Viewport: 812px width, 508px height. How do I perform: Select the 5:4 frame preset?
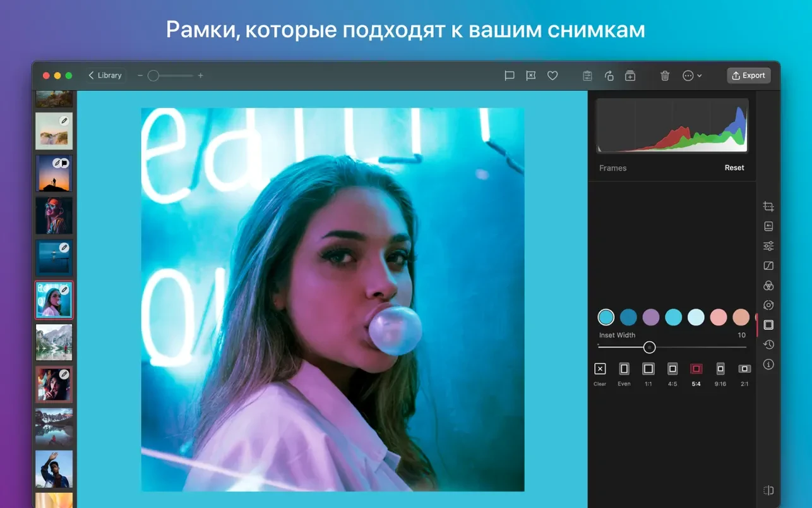tap(696, 373)
